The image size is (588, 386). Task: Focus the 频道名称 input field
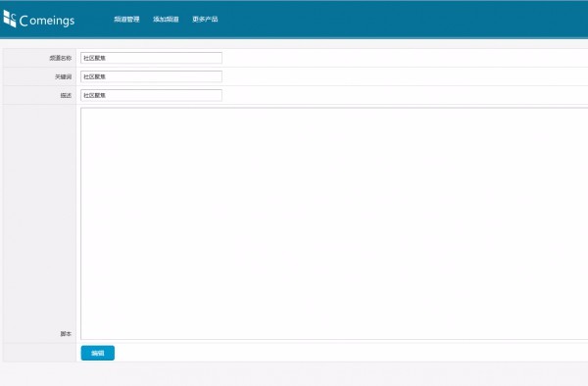coord(151,58)
